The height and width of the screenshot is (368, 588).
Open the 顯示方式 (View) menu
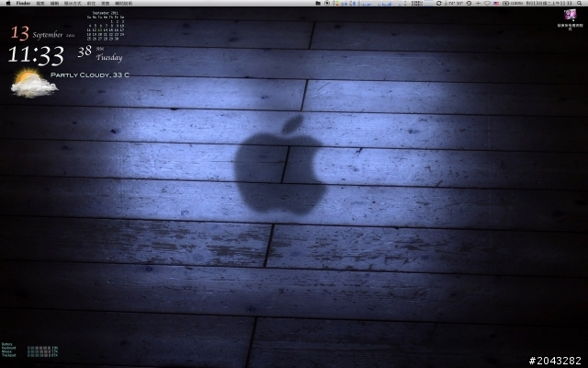(73, 4)
